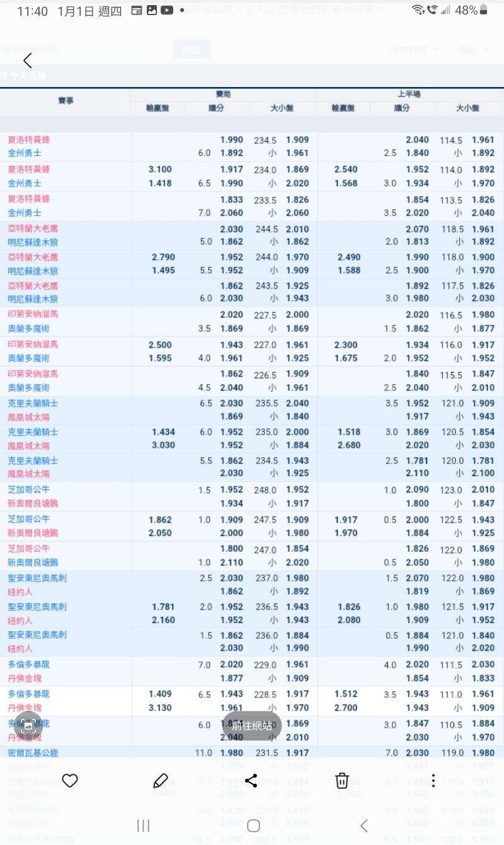This screenshot has width=504, height=845.
Task: Select the 上半場 header tab
Action: click(x=409, y=94)
